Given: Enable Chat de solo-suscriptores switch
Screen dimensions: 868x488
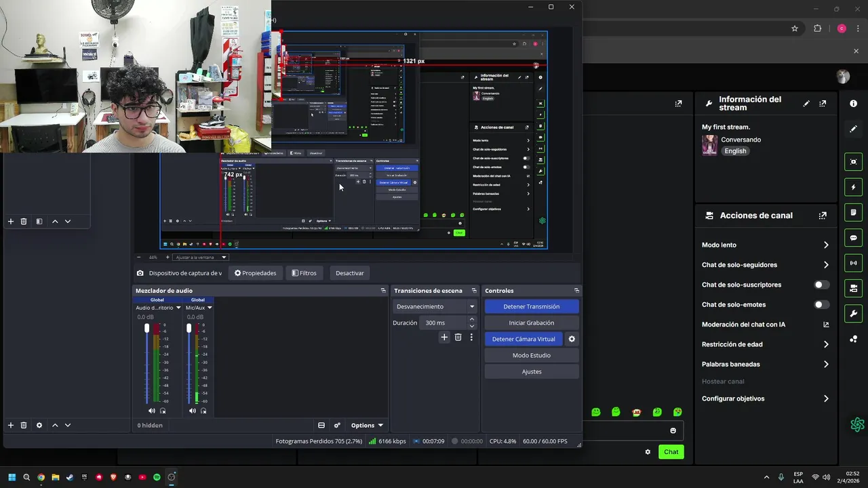Looking at the screenshot, I should coord(821,285).
